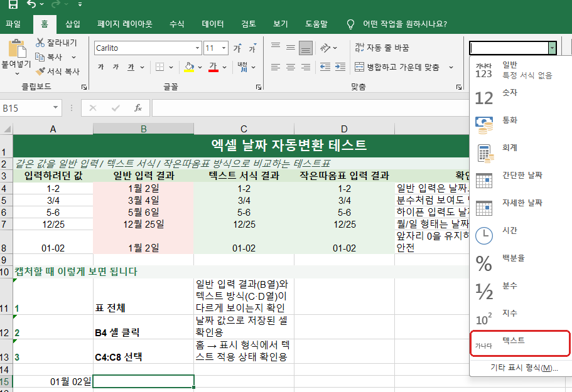Click the insert function fx icon
The width and height of the screenshot is (572, 392).
[x=138, y=108]
